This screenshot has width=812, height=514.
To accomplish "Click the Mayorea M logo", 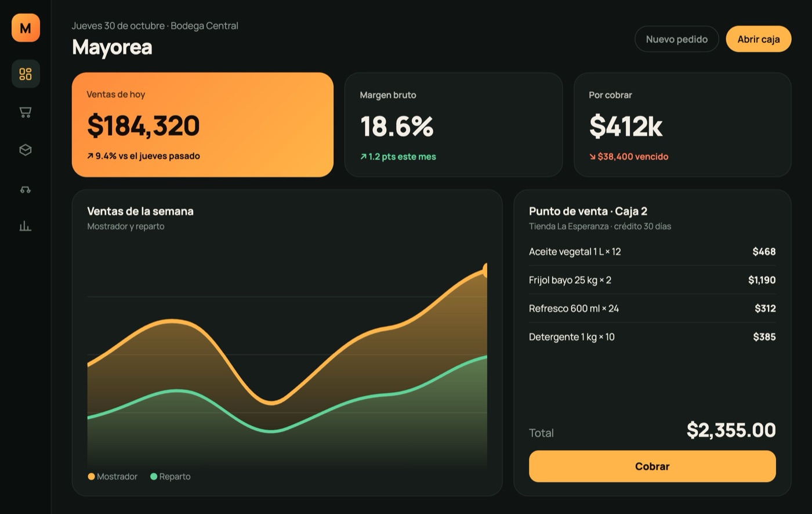I will coord(26,28).
